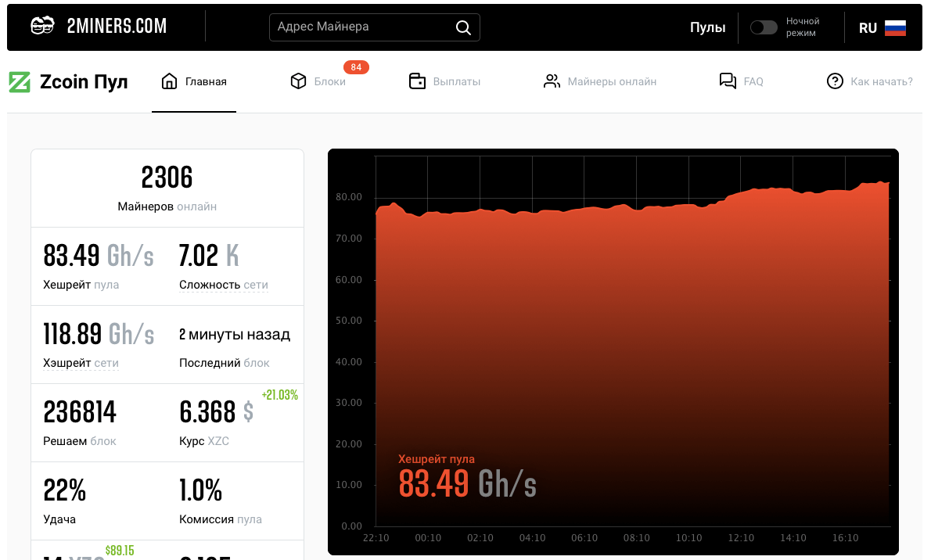931x560 pixels.
Task: Click the chart's Хешрейт пула caption
Action: 437,459
